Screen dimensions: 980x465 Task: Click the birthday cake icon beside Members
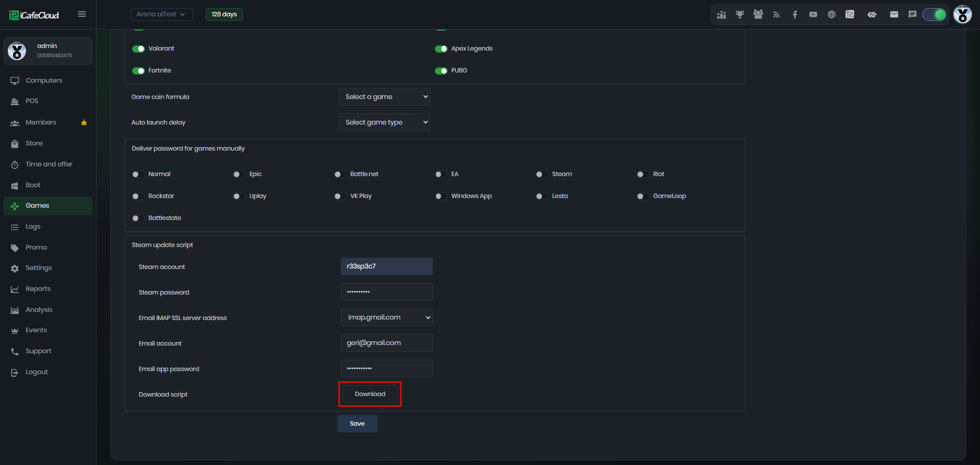84,123
